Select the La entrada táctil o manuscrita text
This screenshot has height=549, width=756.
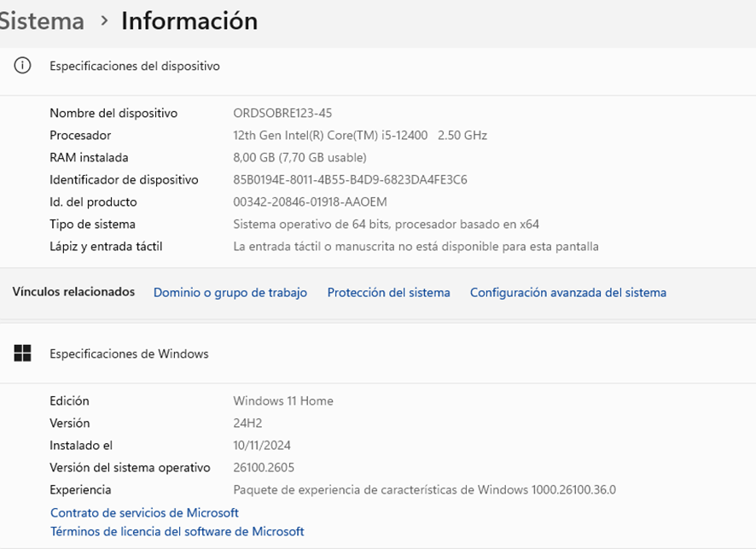point(416,246)
